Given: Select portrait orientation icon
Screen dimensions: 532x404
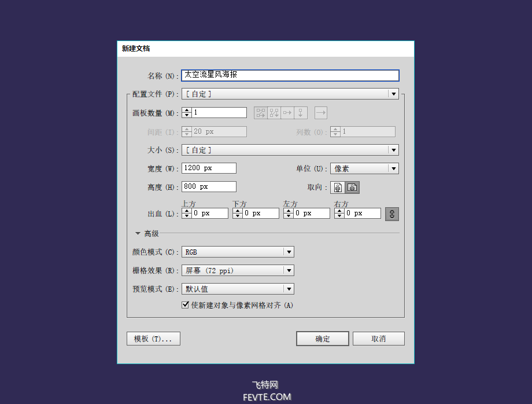Looking at the screenshot, I should click(x=338, y=188).
